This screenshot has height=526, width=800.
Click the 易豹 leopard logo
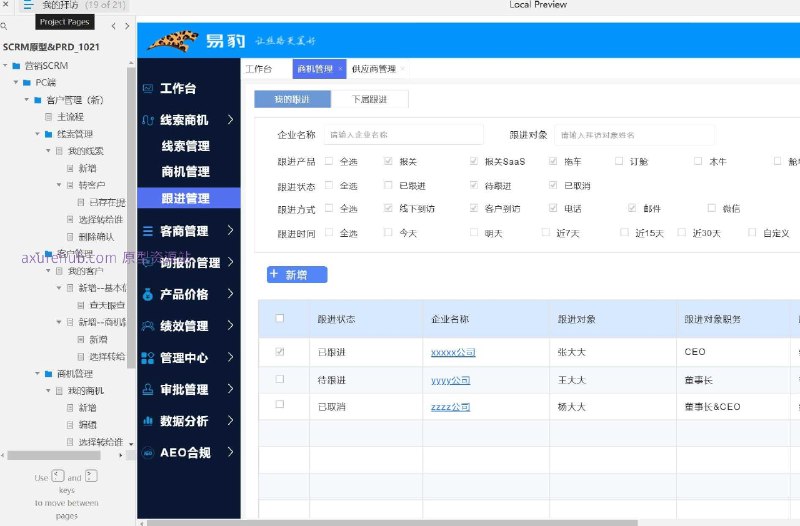coord(173,40)
